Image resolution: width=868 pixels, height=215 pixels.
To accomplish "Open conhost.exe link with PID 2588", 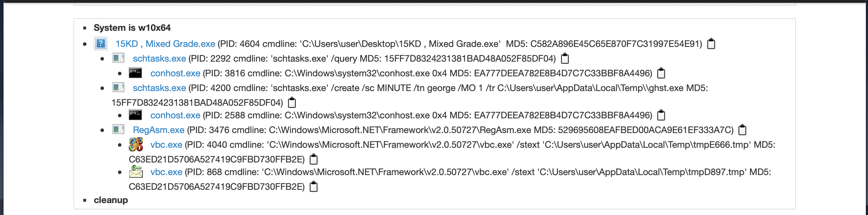I will (175, 115).
